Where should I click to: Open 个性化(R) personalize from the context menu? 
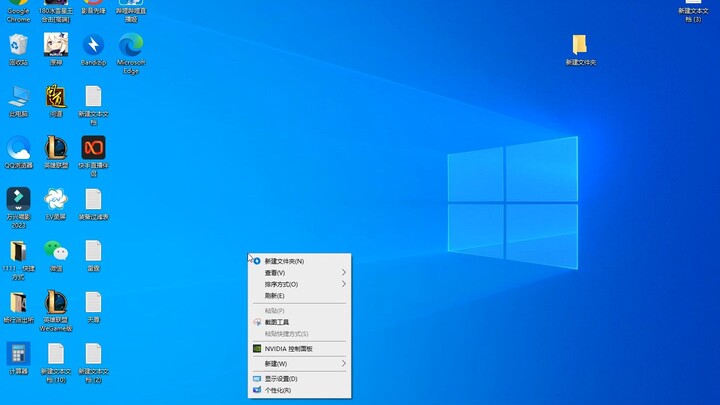299,390
